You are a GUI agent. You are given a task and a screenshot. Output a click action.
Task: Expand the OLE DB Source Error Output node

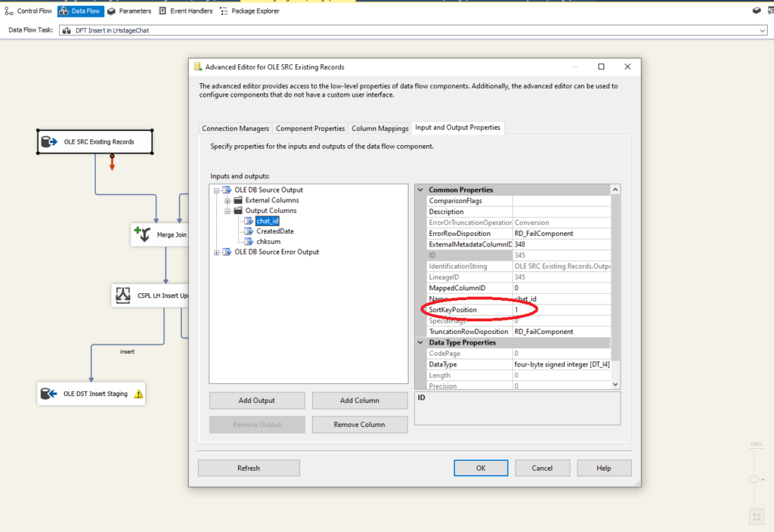(x=217, y=252)
